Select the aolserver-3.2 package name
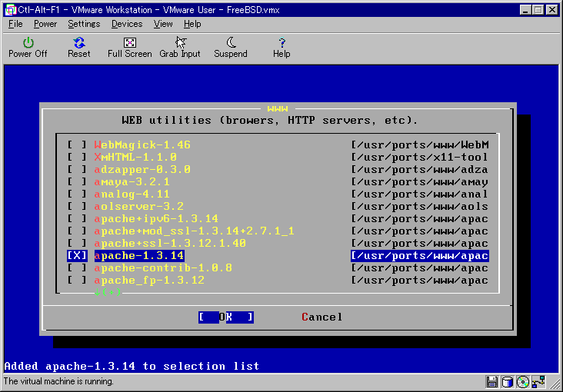Screen dimensions: 563x392 tap(139, 207)
